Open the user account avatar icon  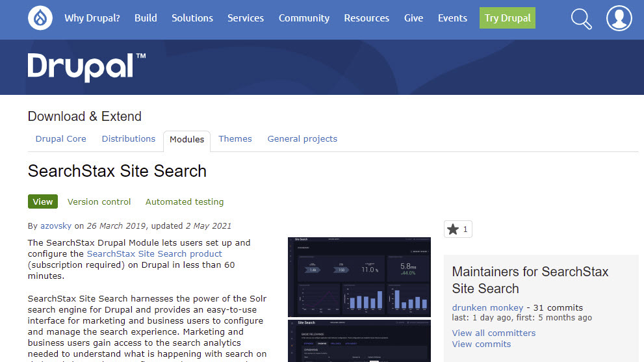coord(619,18)
